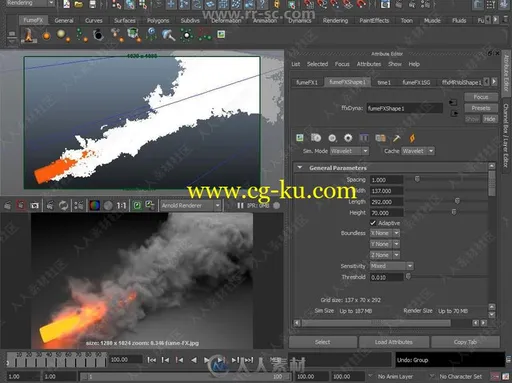This screenshot has height=383, width=512.
Task: Switch to the Curves shelf tab
Action: 94,21
